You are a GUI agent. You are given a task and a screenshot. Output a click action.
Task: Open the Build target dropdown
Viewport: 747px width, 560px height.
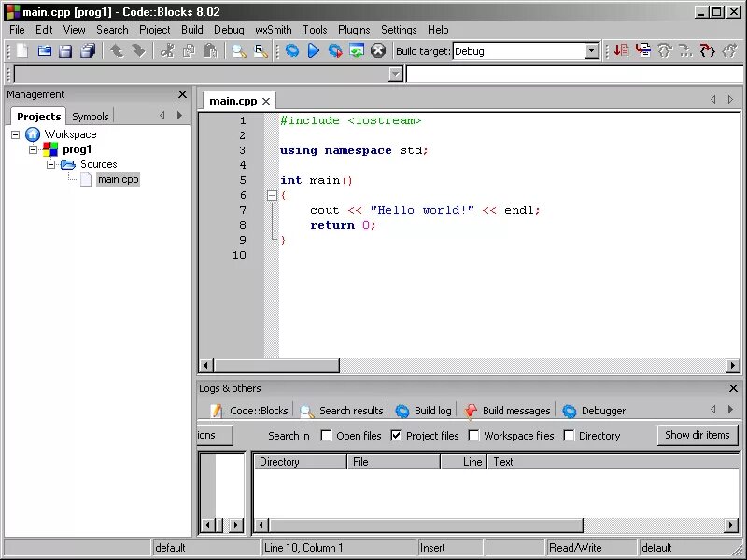(x=592, y=51)
